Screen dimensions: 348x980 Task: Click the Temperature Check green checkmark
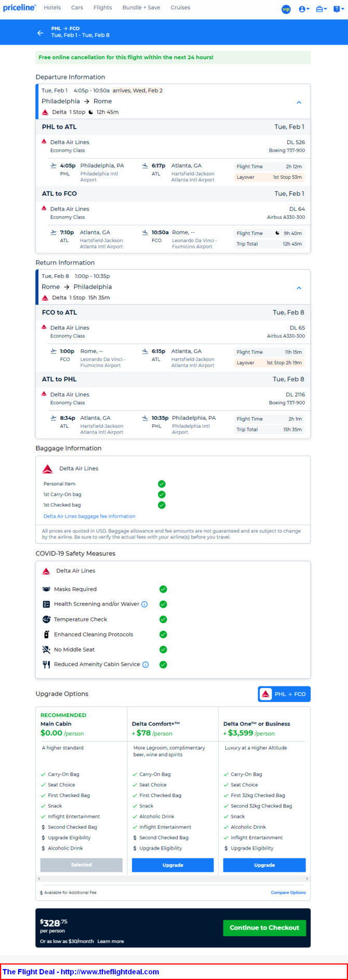coord(163,619)
